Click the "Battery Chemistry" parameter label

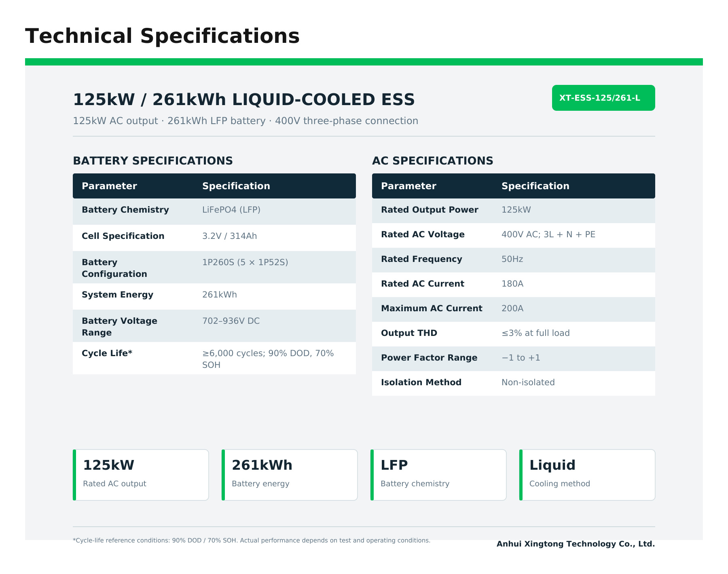[x=125, y=210]
